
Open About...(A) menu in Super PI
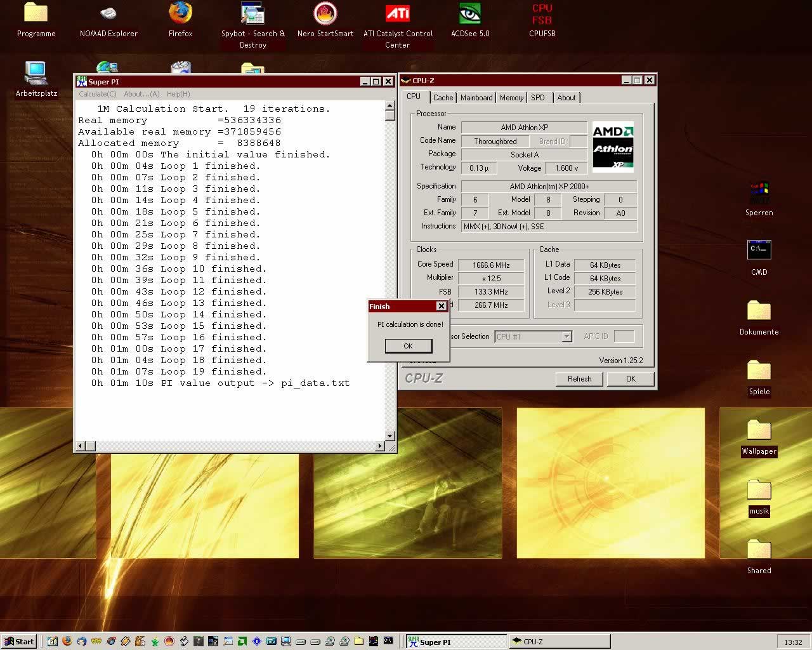141,94
